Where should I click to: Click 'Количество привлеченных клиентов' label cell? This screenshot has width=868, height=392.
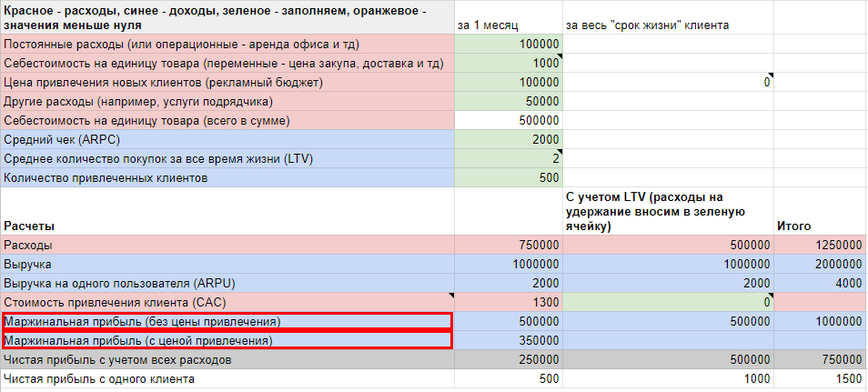[227, 177]
